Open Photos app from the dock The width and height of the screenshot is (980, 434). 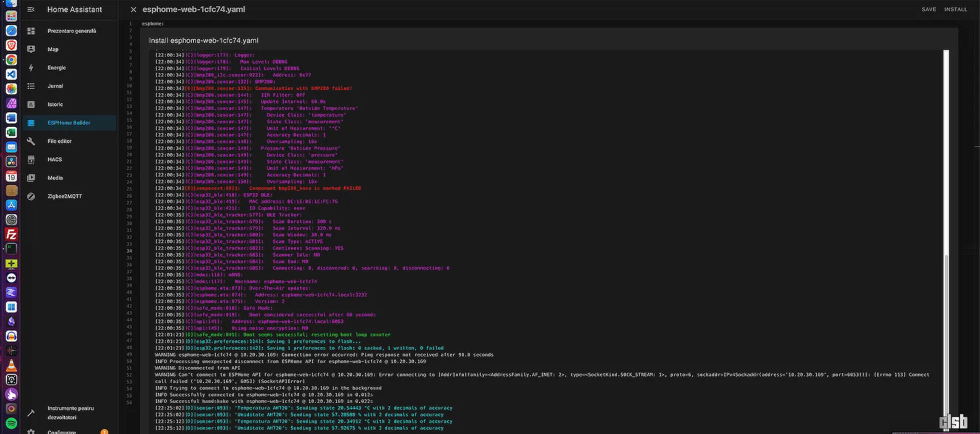pos(11,89)
